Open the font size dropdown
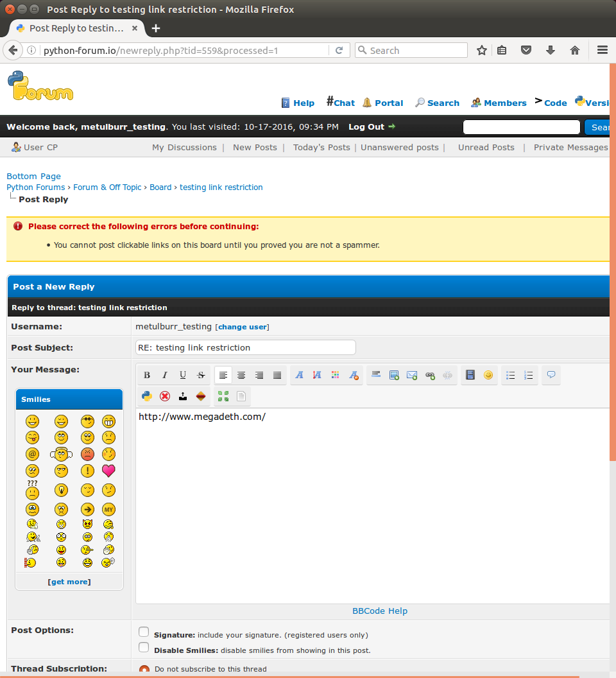The width and height of the screenshot is (616, 678). tap(317, 376)
